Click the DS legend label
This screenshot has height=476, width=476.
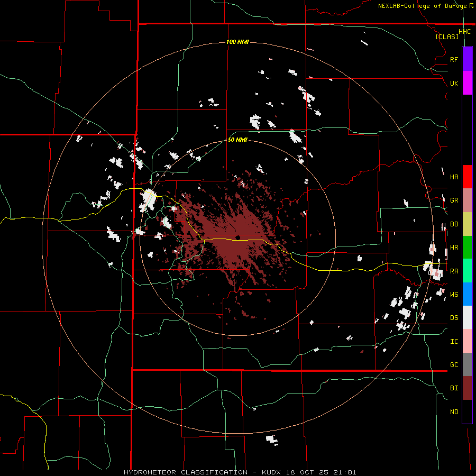[x=454, y=318]
